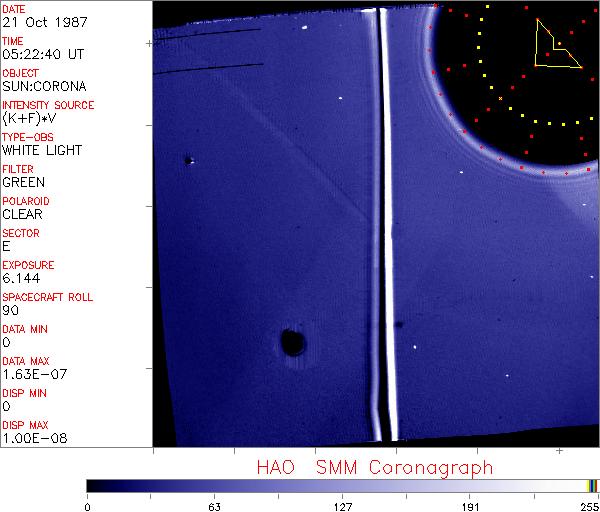Image resolution: width=600 pixels, height=512 pixels.
Task: Select the CLEAR polaroid value
Action: [x=23, y=215]
